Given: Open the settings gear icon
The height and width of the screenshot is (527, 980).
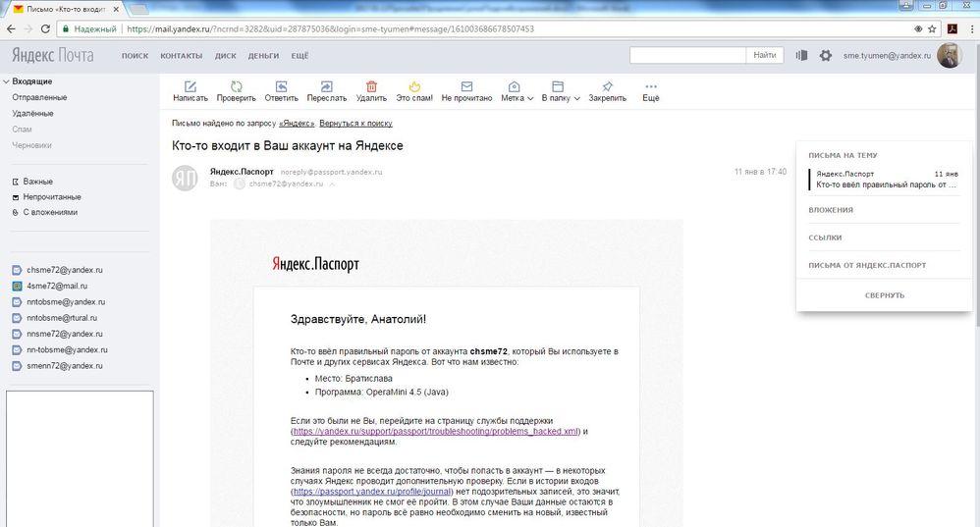Looking at the screenshot, I should click(826, 56).
